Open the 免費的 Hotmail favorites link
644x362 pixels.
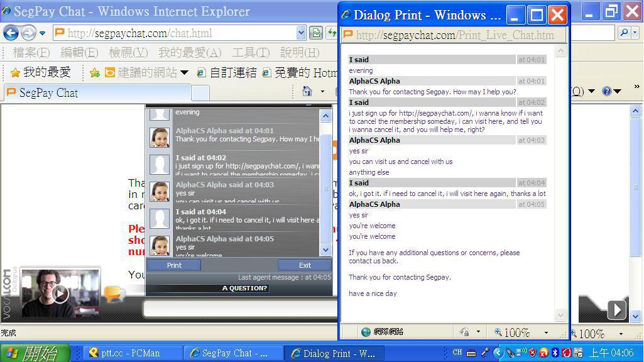click(x=300, y=73)
